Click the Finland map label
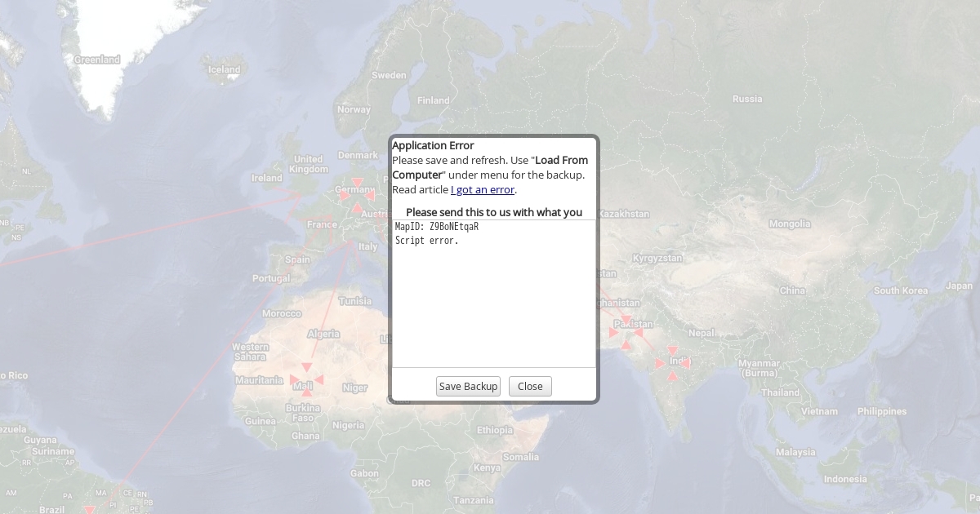Image resolution: width=980 pixels, height=514 pixels. coord(434,100)
